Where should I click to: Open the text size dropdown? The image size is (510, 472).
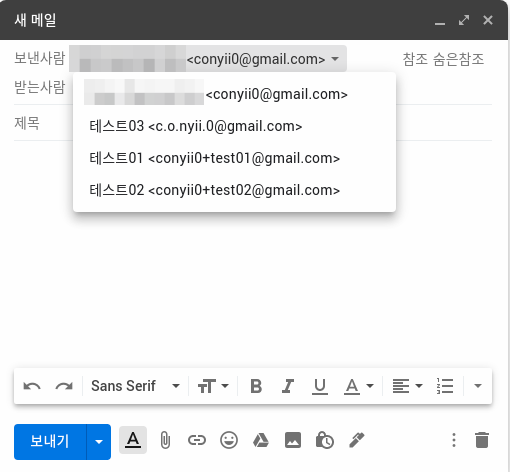coord(213,386)
